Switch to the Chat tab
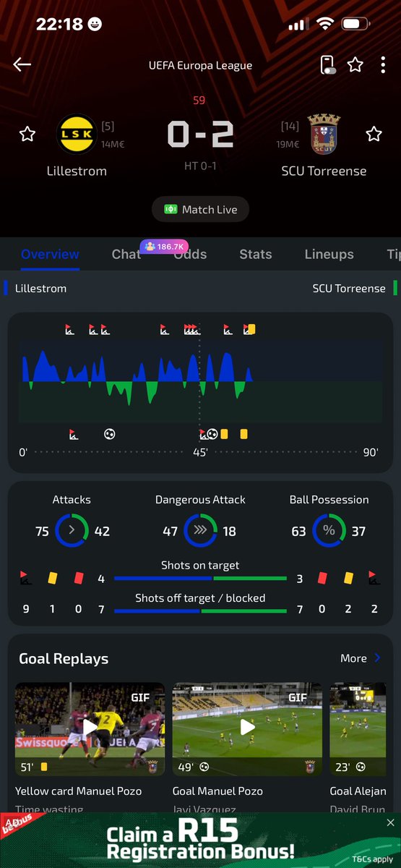 coord(126,254)
